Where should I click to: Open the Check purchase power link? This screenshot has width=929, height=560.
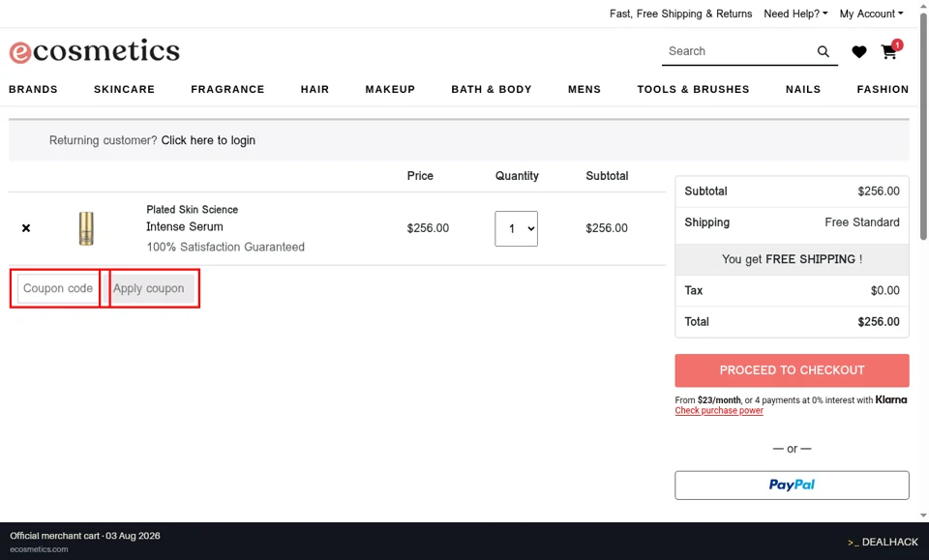pos(719,410)
